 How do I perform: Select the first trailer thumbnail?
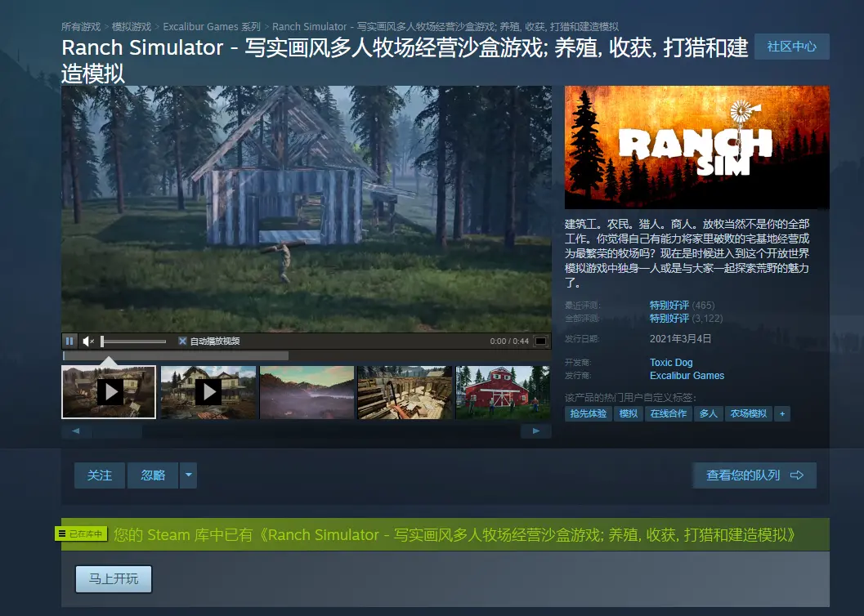pos(109,392)
